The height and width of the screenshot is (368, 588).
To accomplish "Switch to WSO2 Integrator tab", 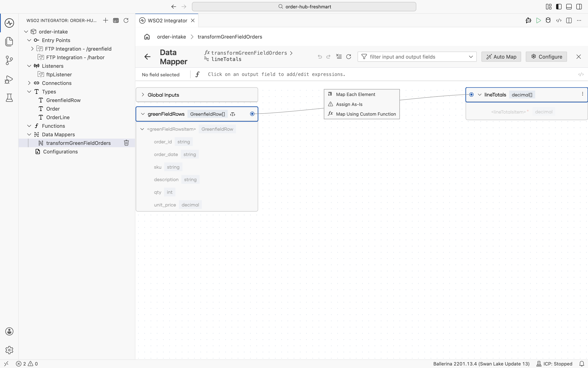I will point(167,20).
